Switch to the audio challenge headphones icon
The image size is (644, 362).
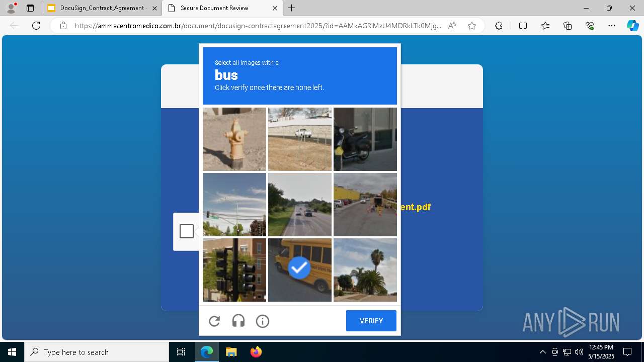(238, 321)
